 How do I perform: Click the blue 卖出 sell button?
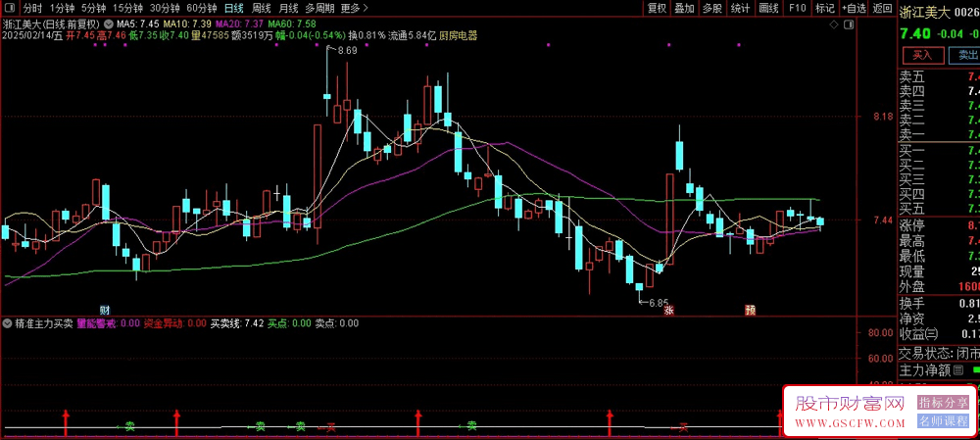click(x=963, y=55)
